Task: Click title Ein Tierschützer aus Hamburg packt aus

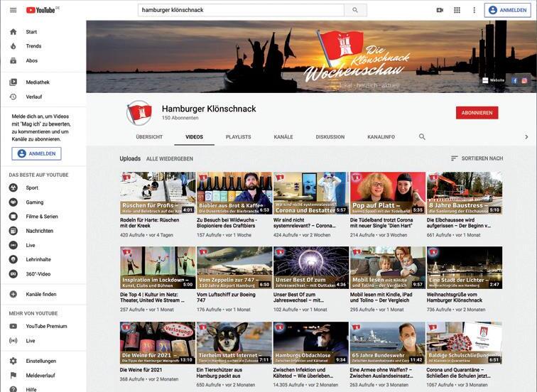Action: (219, 373)
